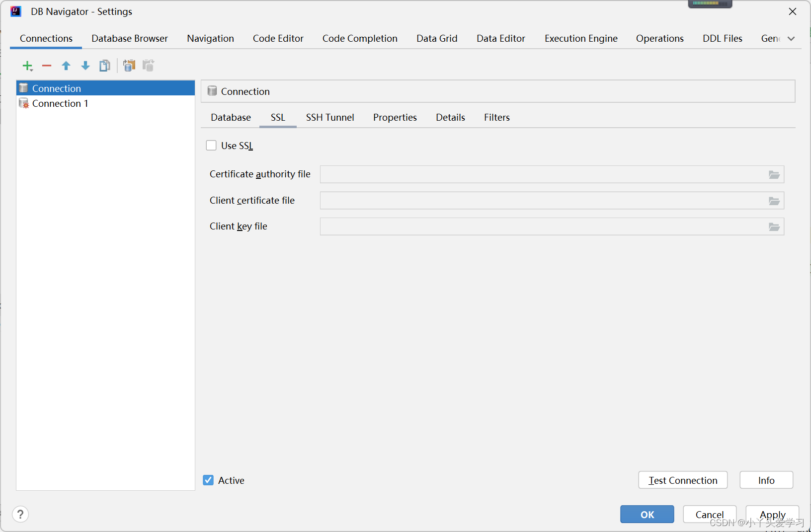811x532 pixels.
Task: Open the Navigation settings tab
Action: pos(210,39)
